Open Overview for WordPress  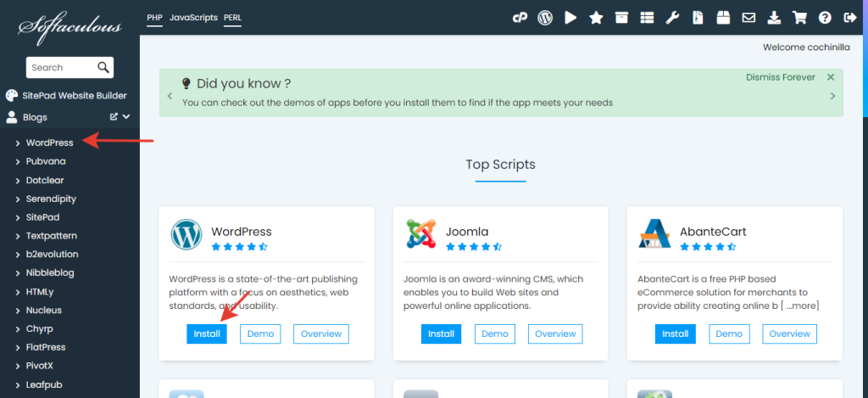tap(321, 334)
